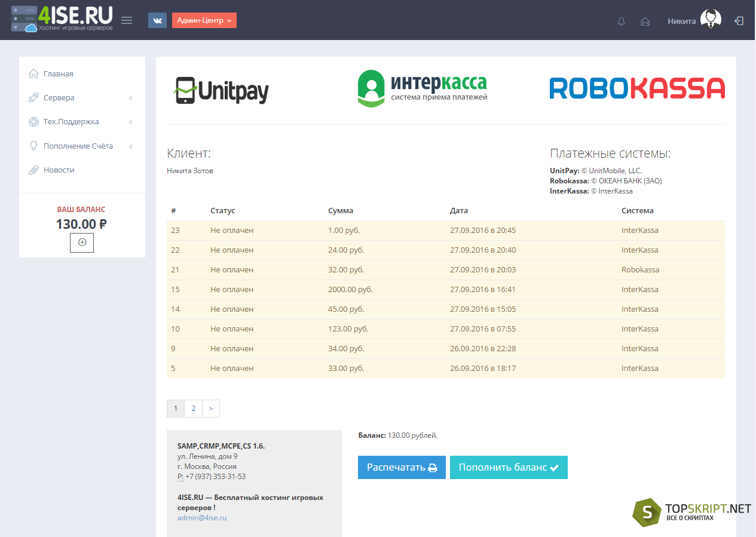Select invoice row number 23
The height and width of the screenshot is (537, 756).
(x=446, y=231)
